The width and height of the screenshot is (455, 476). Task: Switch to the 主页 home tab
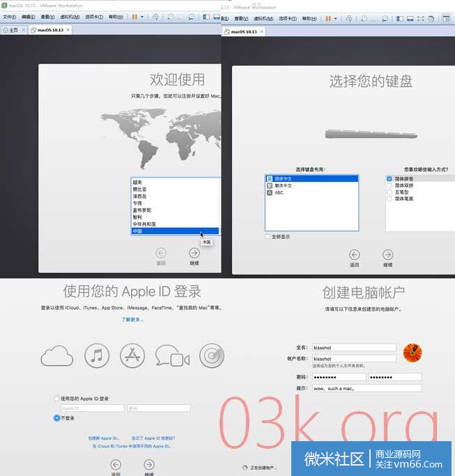(x=11, y=30)
